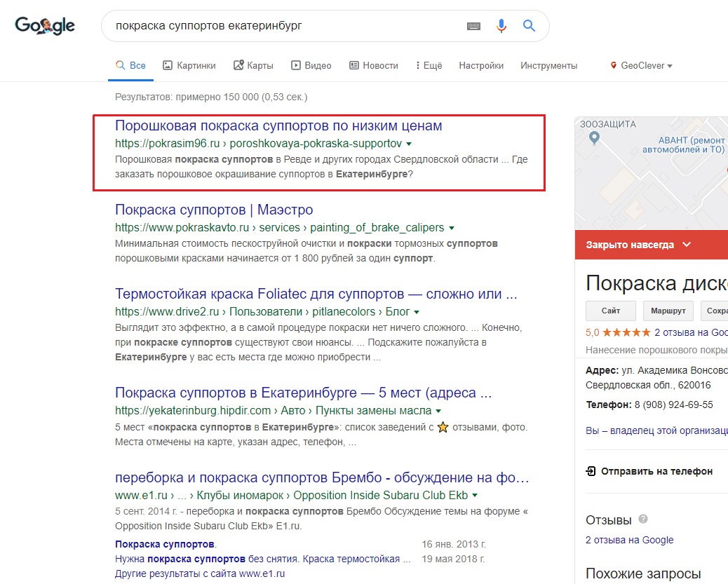Click the GeoClever location pin icon
The height and width of the screenshot is (584, 728).
613,64
